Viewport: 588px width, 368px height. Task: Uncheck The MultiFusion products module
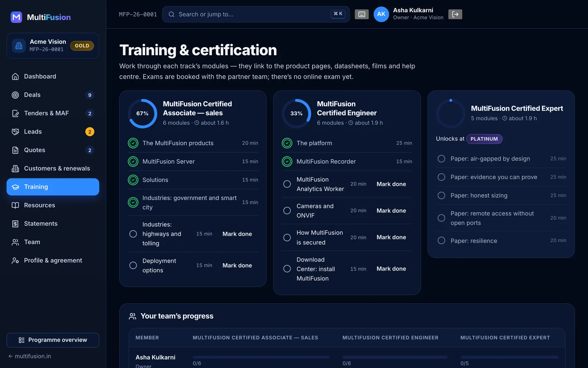point(133,143)
